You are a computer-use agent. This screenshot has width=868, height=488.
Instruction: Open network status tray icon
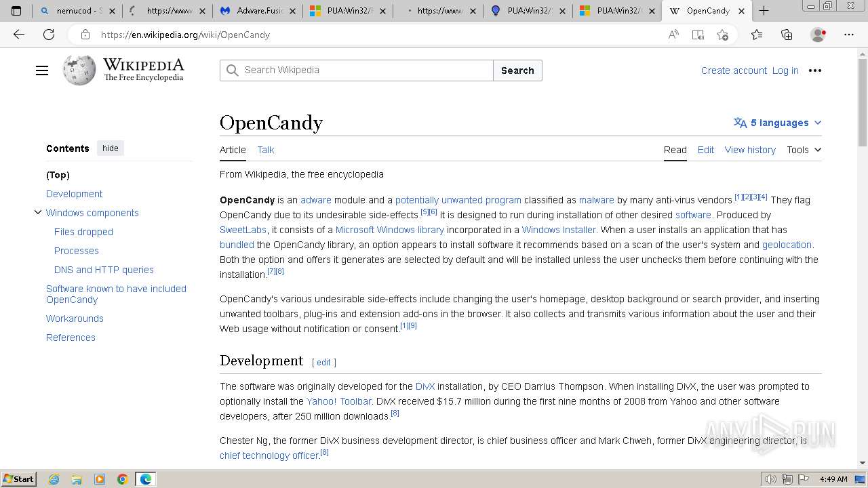tap(787, 479)
